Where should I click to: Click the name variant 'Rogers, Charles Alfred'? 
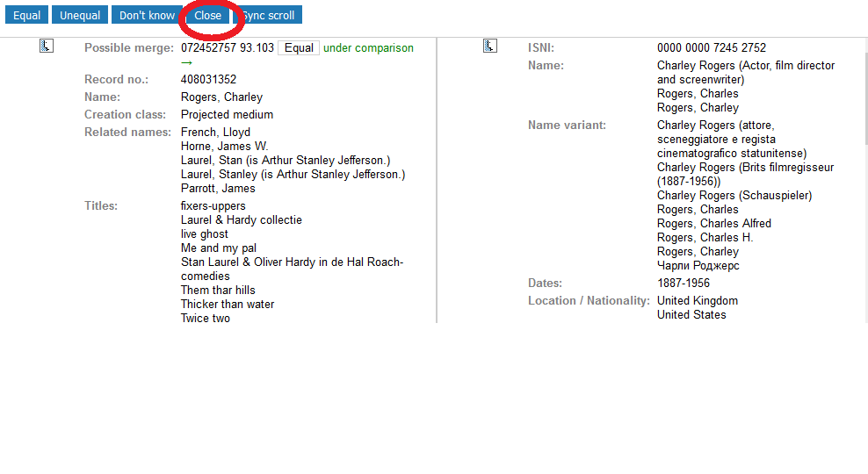click(x=713, y=224)
